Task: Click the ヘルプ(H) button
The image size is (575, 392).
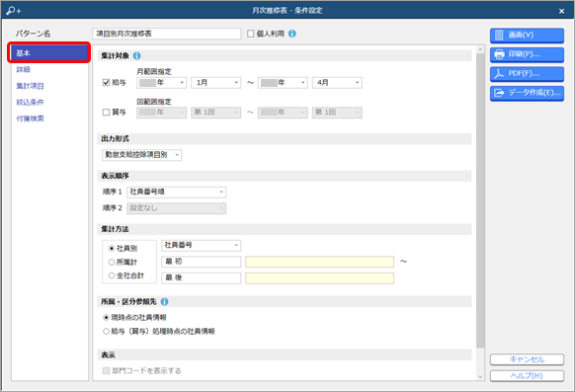Action: click(527, 376)
